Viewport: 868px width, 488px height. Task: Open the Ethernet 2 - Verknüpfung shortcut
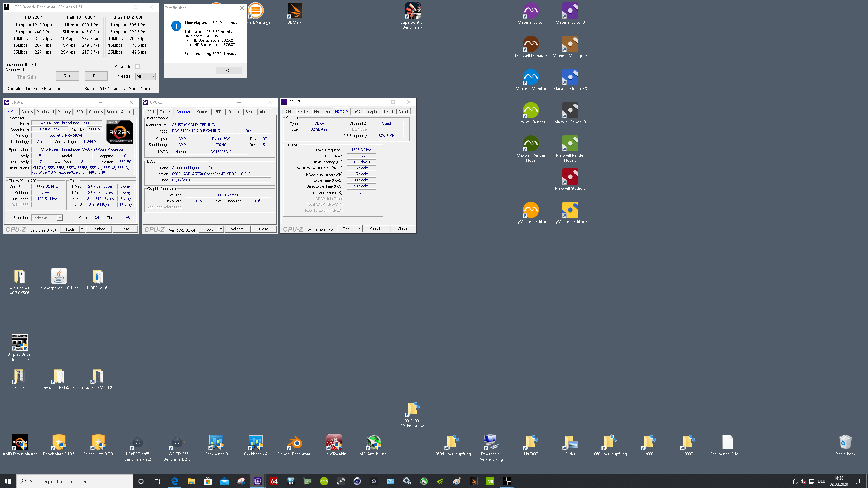491,448
